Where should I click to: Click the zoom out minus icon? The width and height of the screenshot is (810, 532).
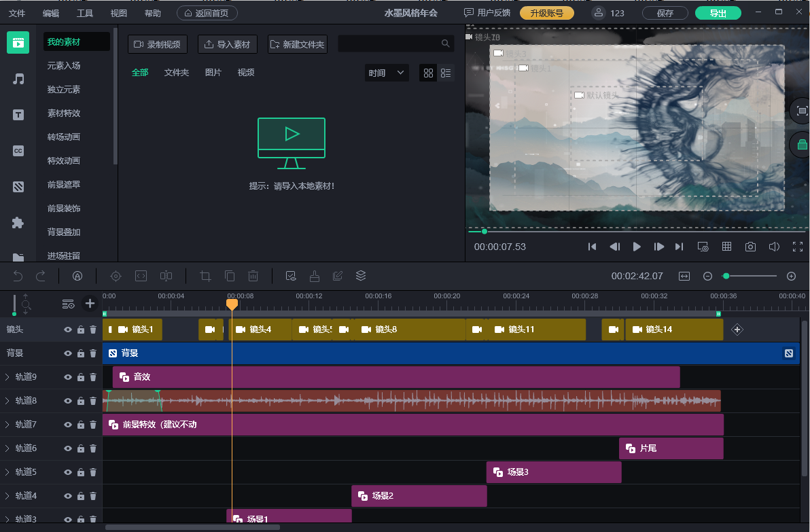pos(707,277)
